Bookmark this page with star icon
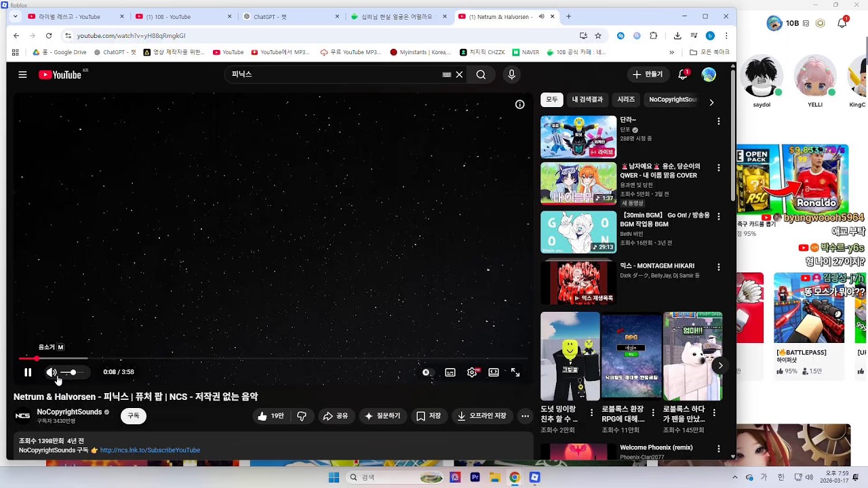Screen dimensions: 868x488 pyautogui.click(x=598, y=35)
